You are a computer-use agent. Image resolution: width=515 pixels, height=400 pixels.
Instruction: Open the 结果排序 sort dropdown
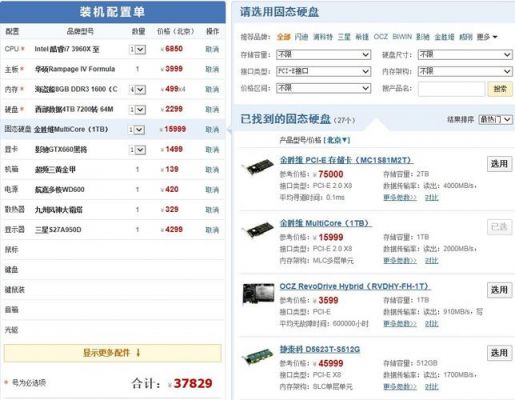click(495, 119)
